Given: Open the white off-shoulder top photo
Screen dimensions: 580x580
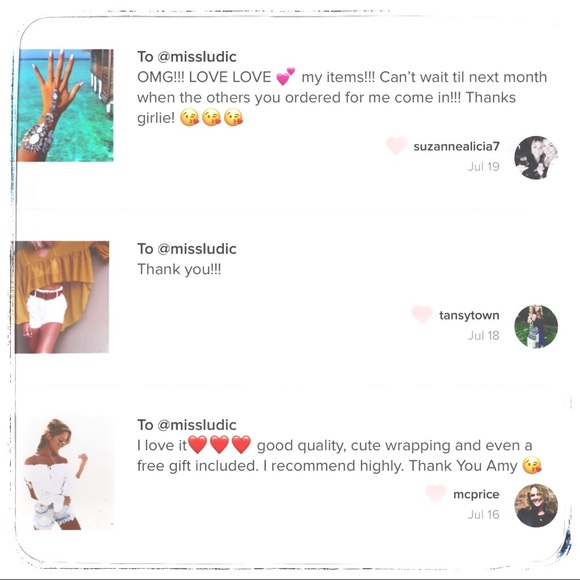Looking at the screenshot, I should [68, 473].
